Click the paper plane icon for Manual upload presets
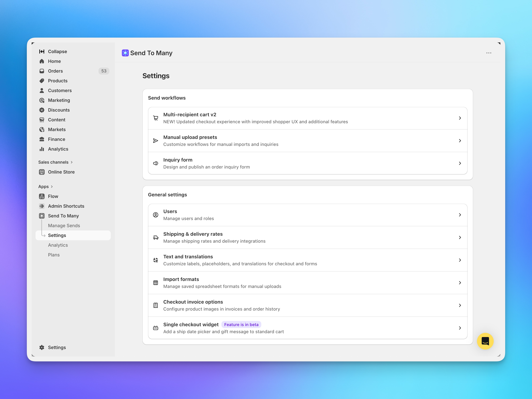This screenshot has height=399, width=532. pos(156,141)
